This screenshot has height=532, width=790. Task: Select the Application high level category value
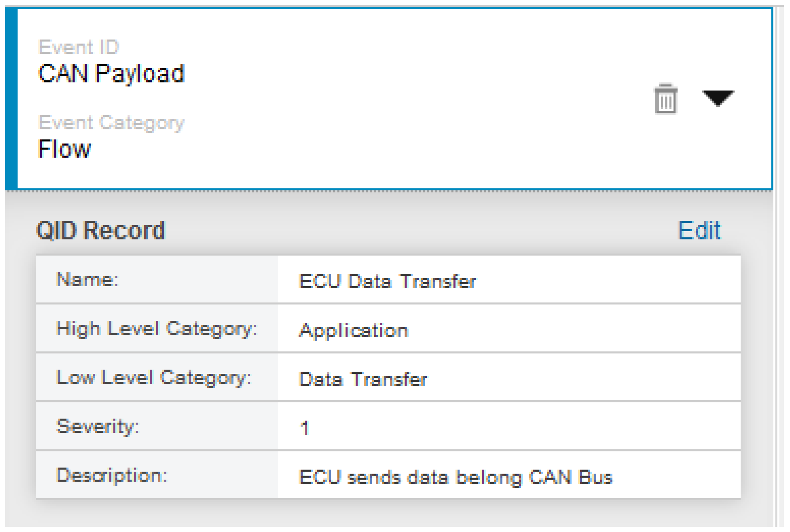coord(354,330)
